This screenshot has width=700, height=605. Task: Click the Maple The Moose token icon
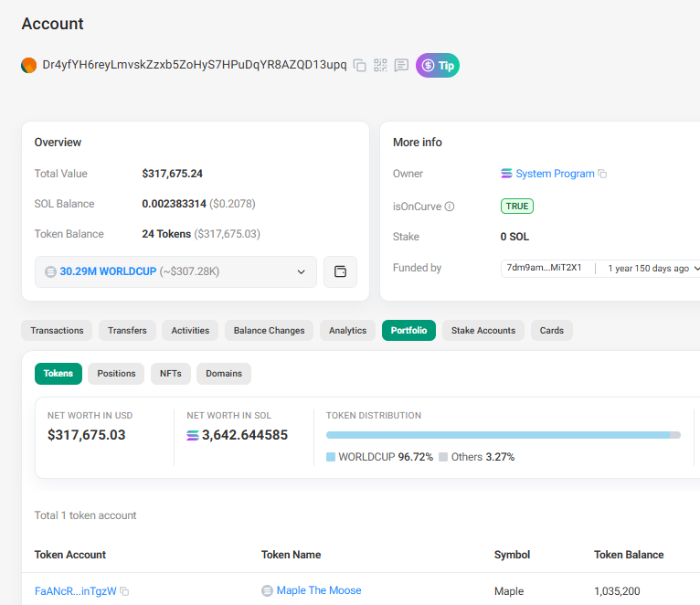(x=267, y=590)
